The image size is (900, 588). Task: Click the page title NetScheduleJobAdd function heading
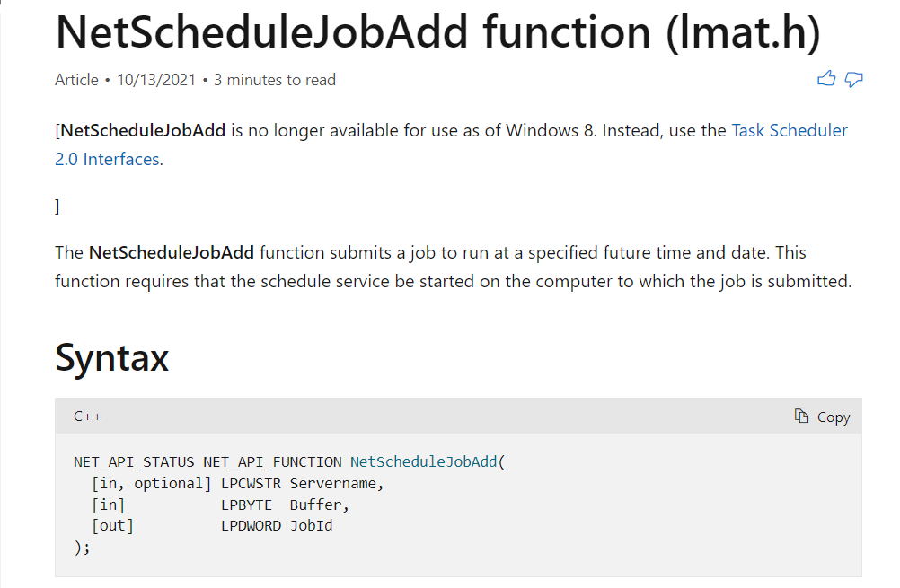[438, 32]
